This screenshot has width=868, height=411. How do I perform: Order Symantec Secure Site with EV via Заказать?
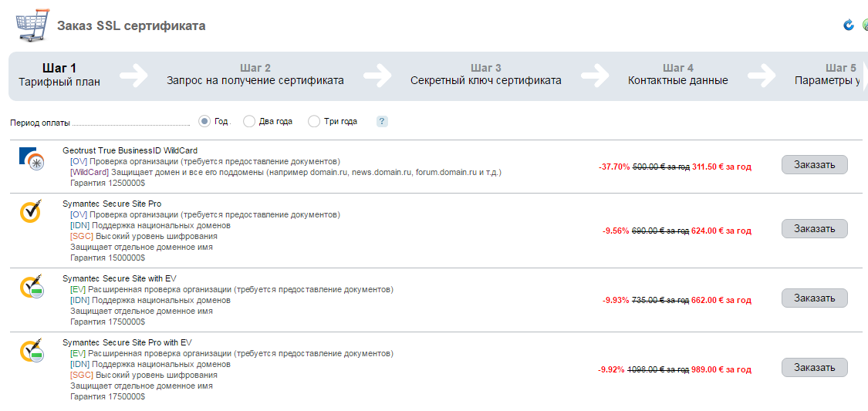(x=814, y=298)
